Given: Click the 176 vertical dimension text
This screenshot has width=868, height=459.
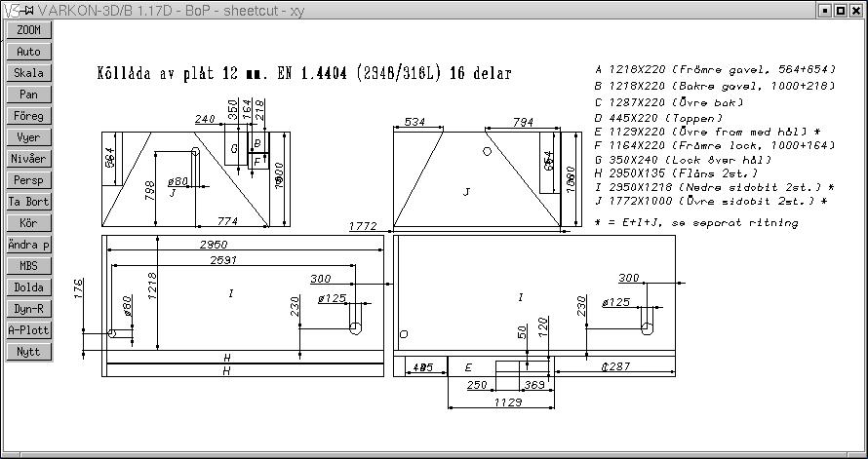Looking at the screenshot, I should [x=78, y=289].
